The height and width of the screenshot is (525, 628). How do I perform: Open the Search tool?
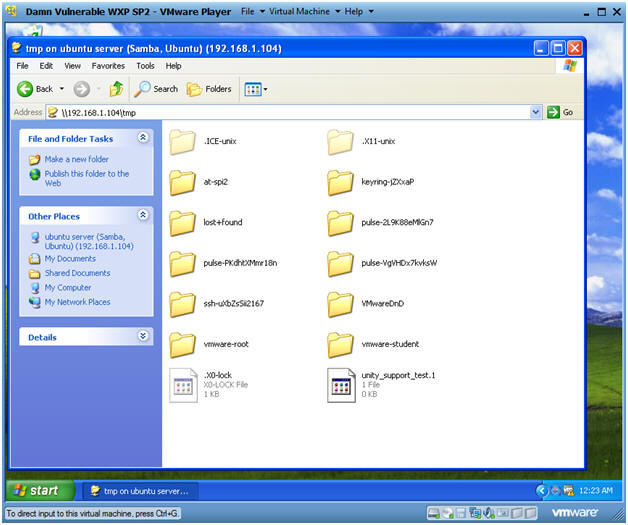coord(156,89)
